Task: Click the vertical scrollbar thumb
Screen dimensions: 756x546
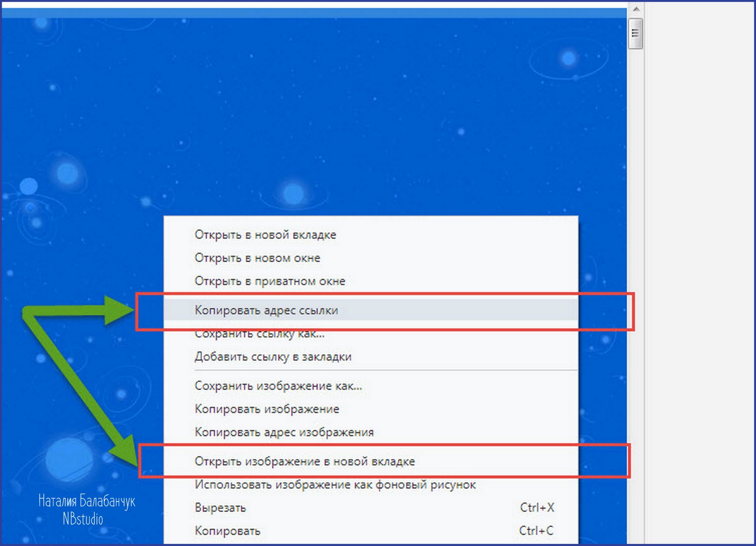Action: click(x=636, y=33)
